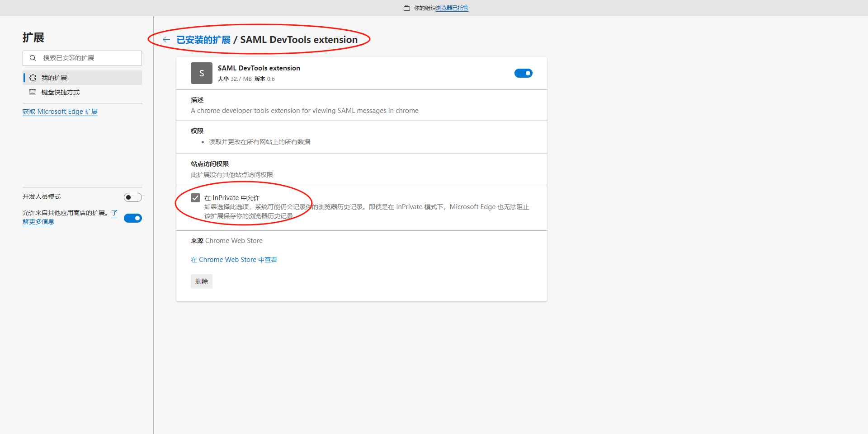Screen dimensions: 868x434
Task: Click the back arrow to return to 已安装的扩展
Action: tap(166, 39)
